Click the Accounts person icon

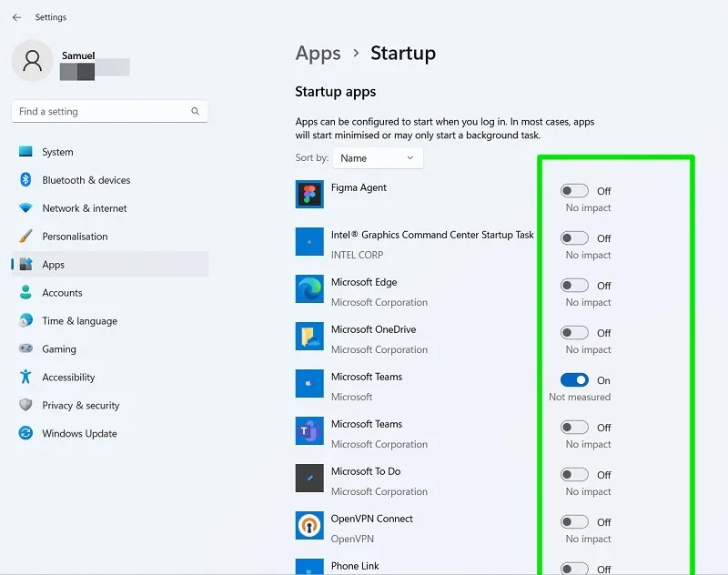pyautogui.click(x=25, y=292)
